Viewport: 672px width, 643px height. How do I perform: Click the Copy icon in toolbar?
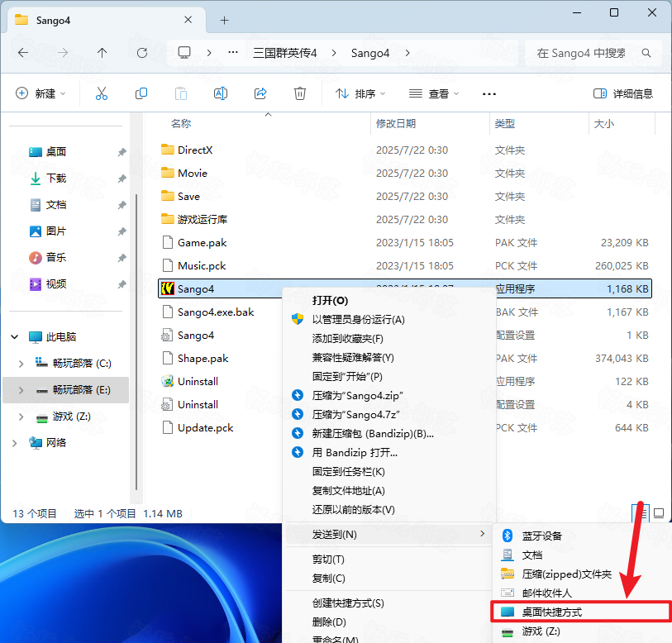[141, 93]
